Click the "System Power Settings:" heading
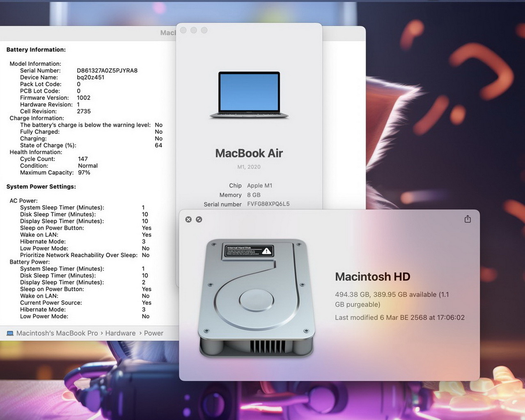This screenshot has width=525, height=420. click(41, 187)
